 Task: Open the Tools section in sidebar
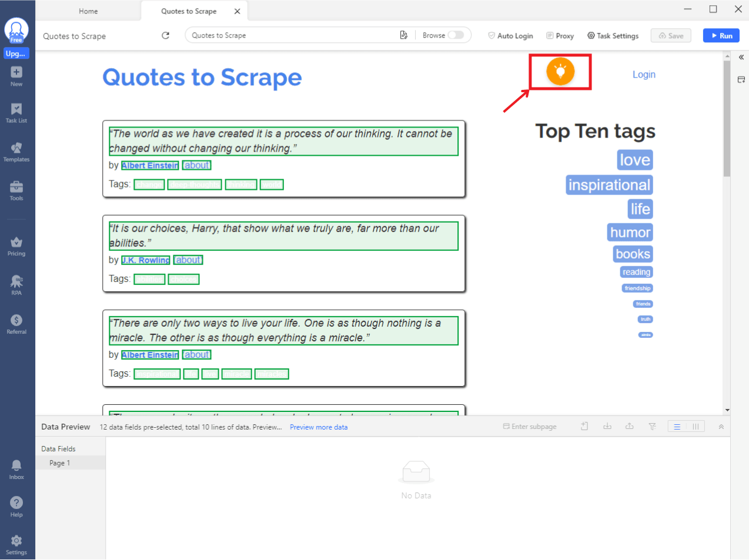[x=16, y=190]
